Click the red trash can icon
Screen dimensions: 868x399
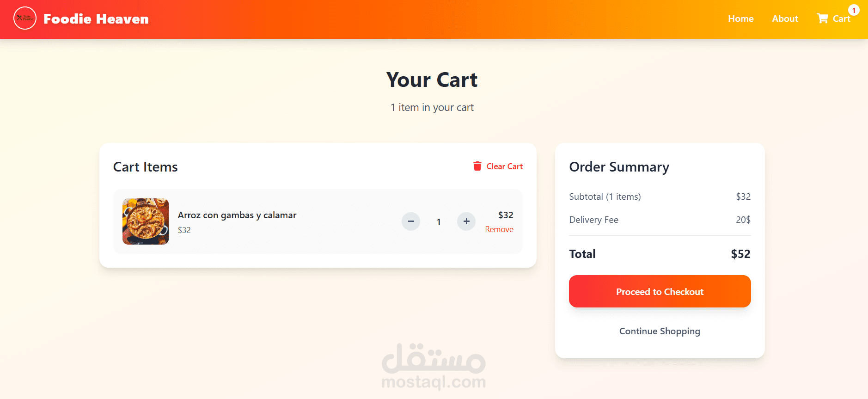point(477,166)
